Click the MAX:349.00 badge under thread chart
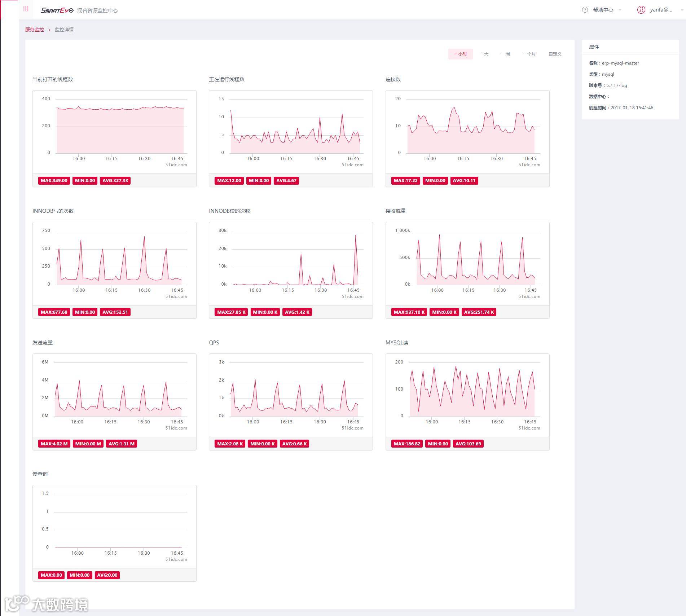This screenshot has width=686, height=616. tap(54, 181)
